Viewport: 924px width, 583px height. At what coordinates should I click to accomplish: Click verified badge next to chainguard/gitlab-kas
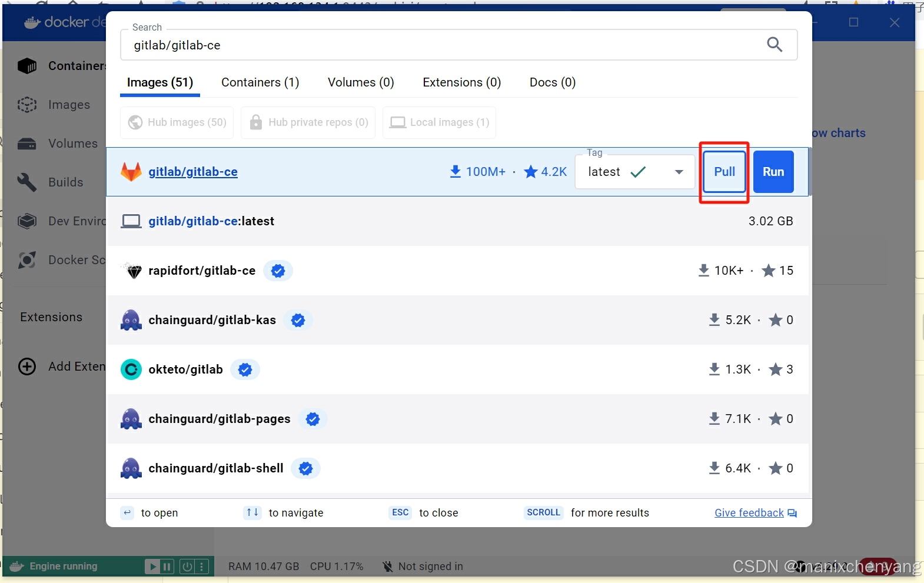click(298, 320)
